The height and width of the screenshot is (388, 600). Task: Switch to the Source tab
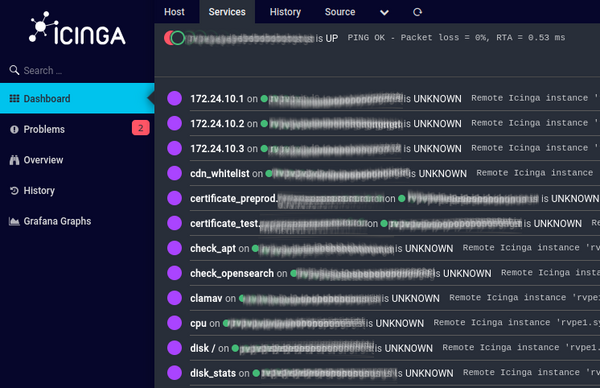tap(340, 12)
